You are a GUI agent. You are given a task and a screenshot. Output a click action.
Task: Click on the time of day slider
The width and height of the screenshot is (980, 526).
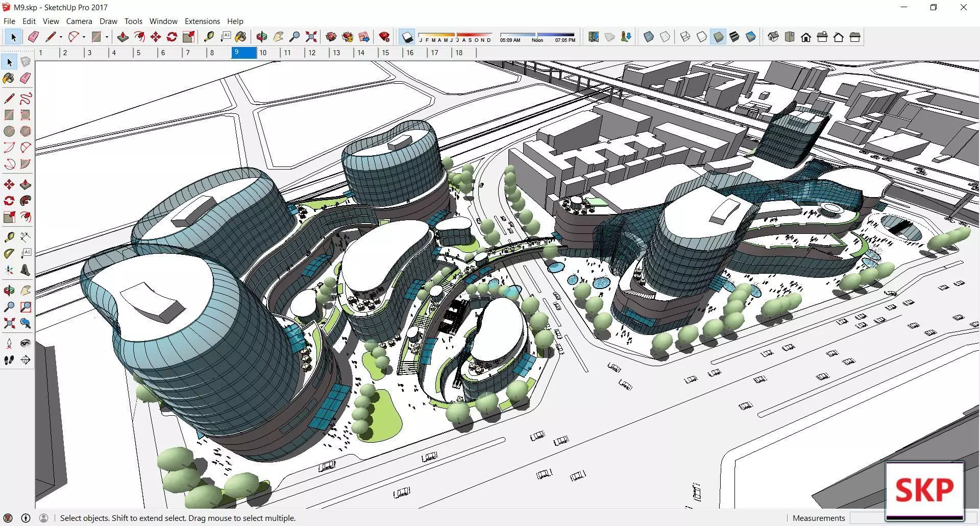(x=537, y=35)
